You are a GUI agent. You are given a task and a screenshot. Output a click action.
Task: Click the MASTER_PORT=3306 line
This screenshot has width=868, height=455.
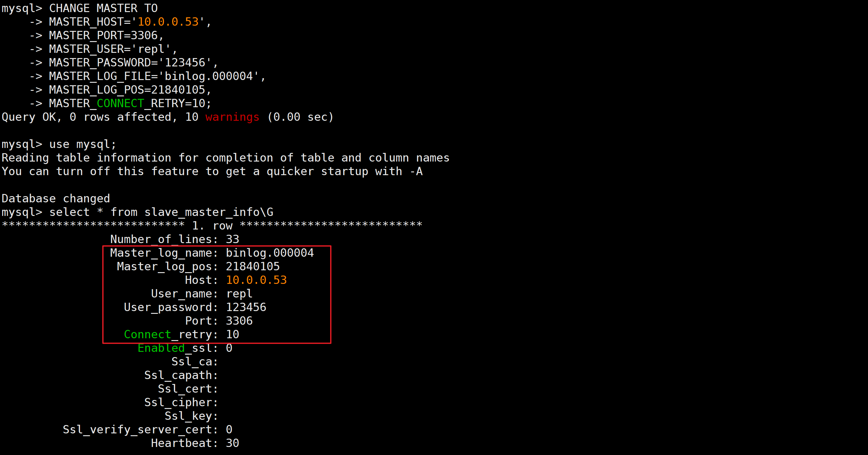(107, 36)
